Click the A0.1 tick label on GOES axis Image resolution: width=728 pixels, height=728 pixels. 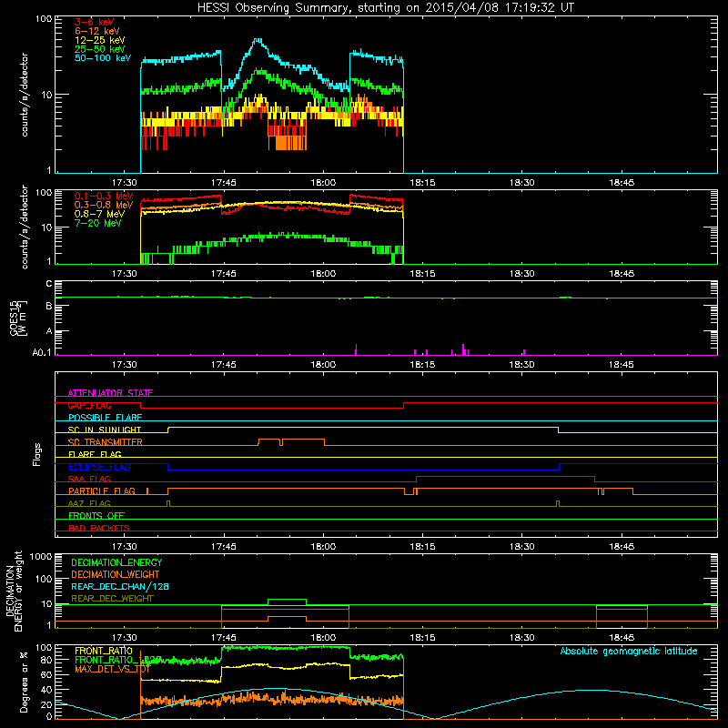click(x=42, y=353)
